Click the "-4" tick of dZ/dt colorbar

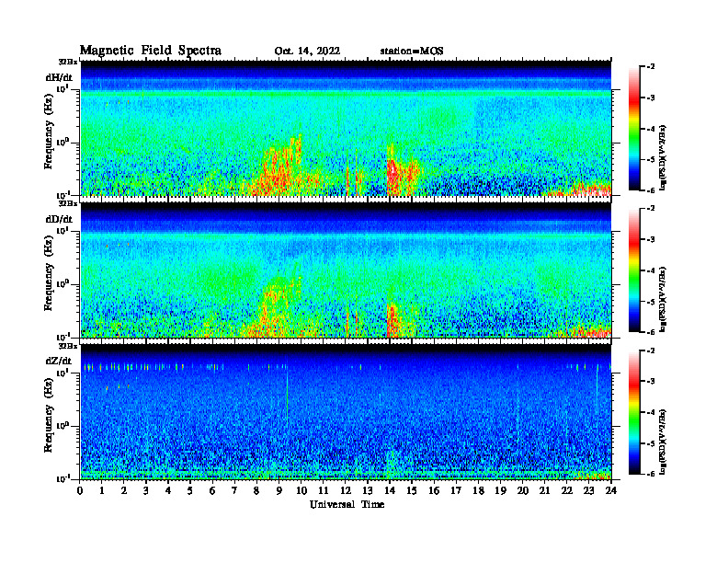pyautogui.click(x=651, y=412)
